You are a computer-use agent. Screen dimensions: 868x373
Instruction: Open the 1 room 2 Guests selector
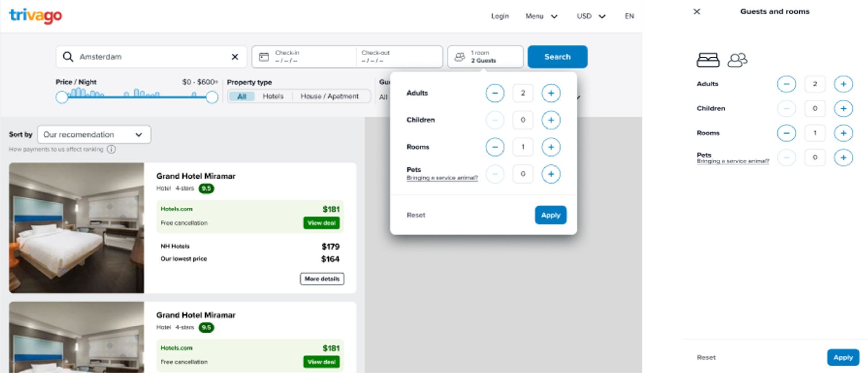tap(486, 57)
